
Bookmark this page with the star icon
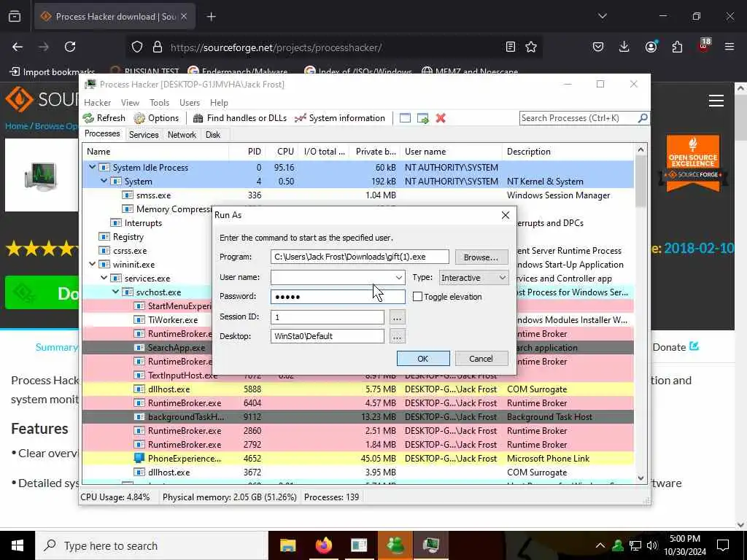[531, 47]
